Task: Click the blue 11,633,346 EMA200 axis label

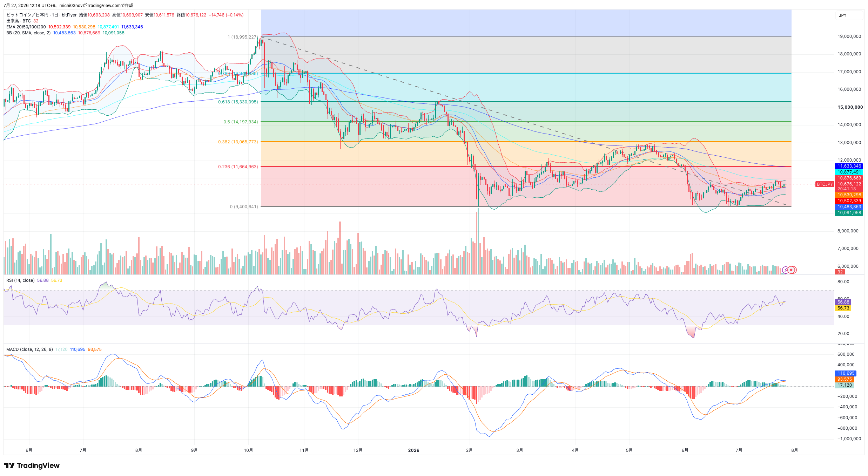Action: 849,166
